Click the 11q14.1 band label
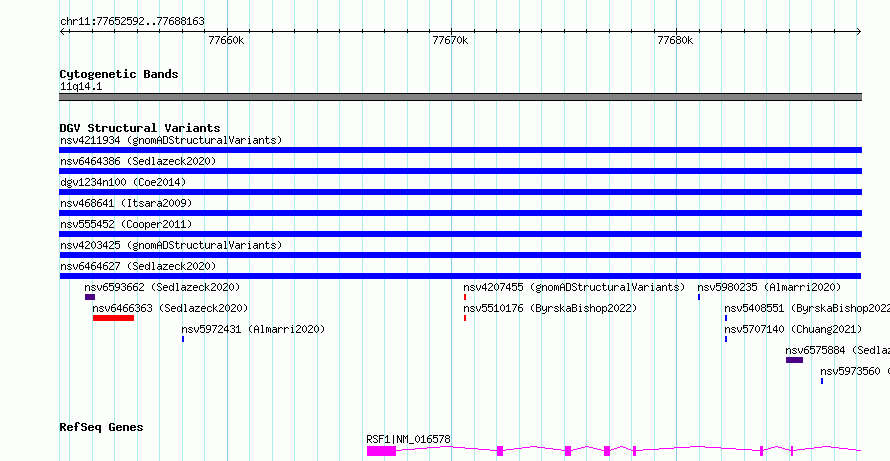890x461 pixels. coord(81,87)
